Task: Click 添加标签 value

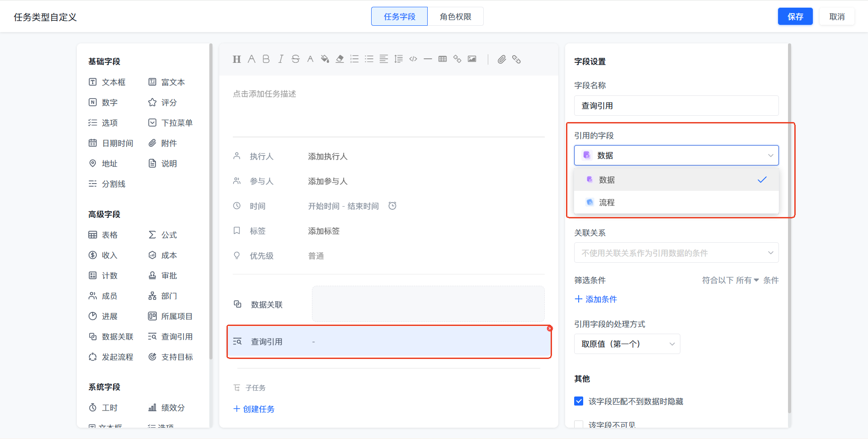Action: (324, 231)
